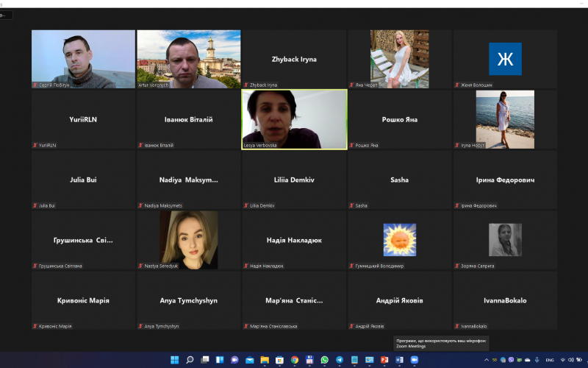The image size is (588, 368).
Task: Select the Ірина Федорович participant tile
Action: pos(505,180)
